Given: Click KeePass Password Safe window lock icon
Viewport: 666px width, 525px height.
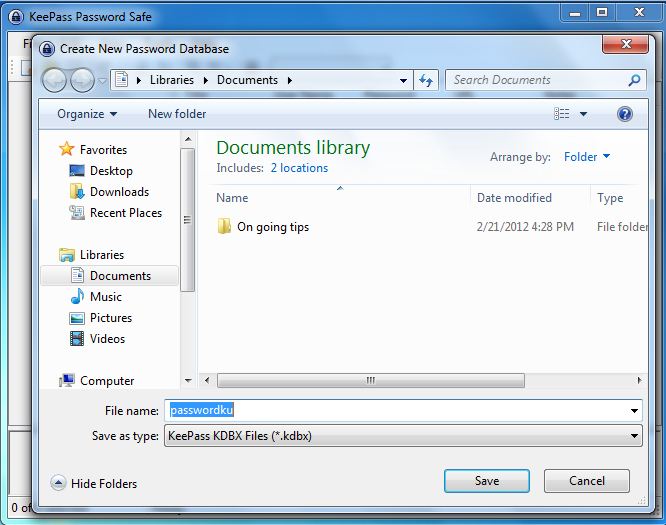Looking at the screenshot, I should (16, 17).
